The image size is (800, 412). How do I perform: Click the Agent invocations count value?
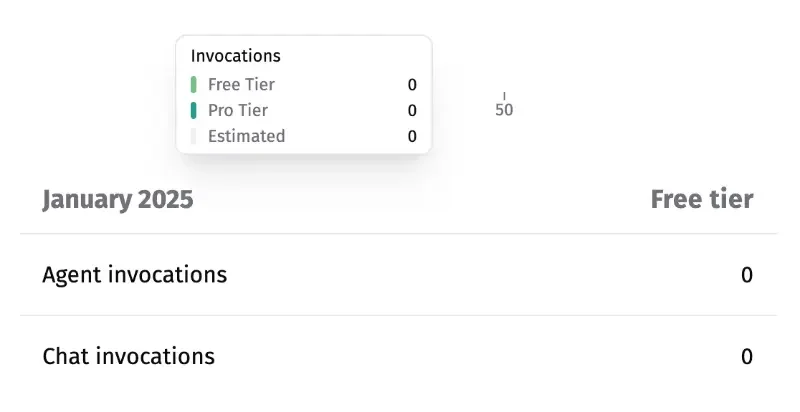click(747, 275)
